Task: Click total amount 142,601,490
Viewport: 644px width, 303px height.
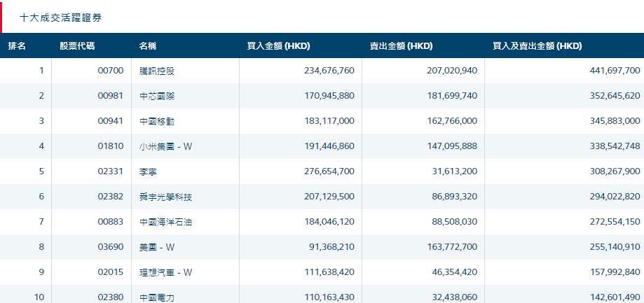Action: tap(615, 297)
